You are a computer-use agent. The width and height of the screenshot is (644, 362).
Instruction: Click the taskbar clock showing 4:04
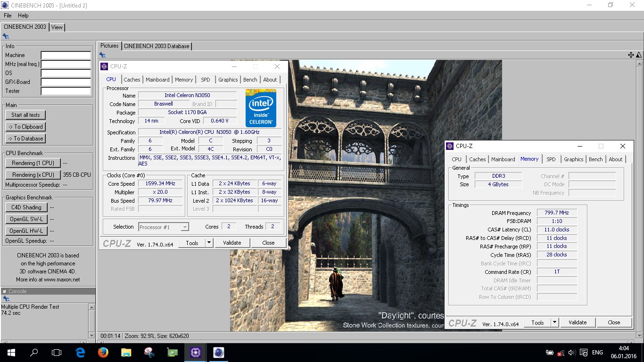(x=624, y=348)
